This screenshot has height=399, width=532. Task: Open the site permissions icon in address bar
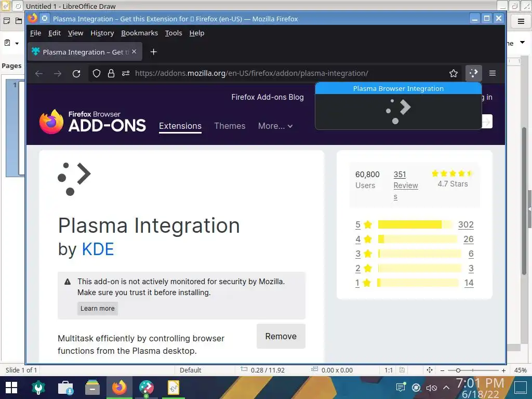point(126,73)
